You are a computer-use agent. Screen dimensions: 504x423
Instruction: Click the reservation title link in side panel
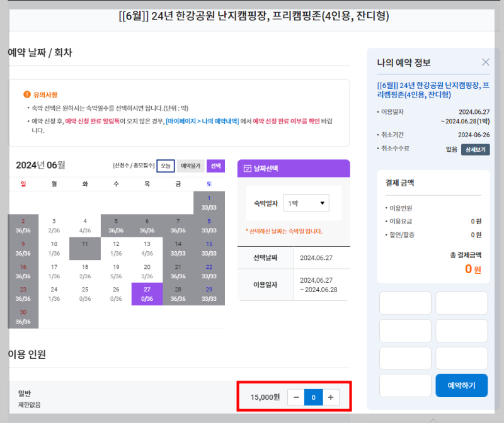pyautogui.click(x=433, y=90)
